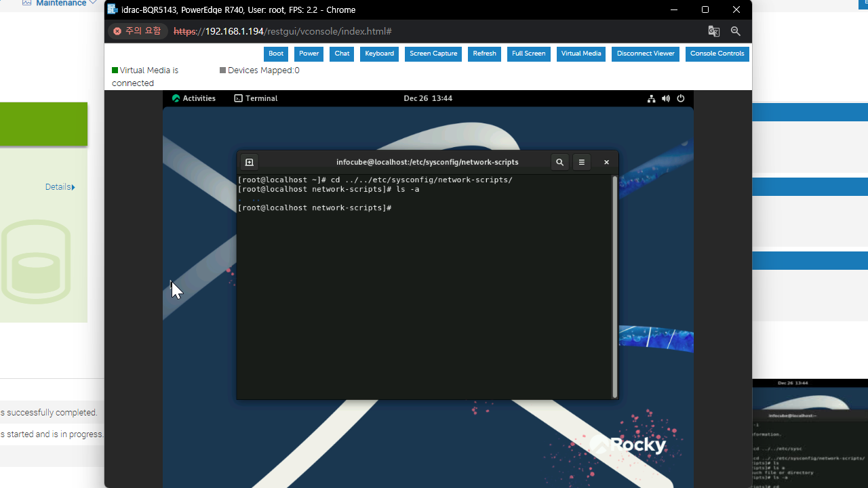Click the green button in background page
The height and width of the screenshot is (488, 868).
tap(43, 124)
